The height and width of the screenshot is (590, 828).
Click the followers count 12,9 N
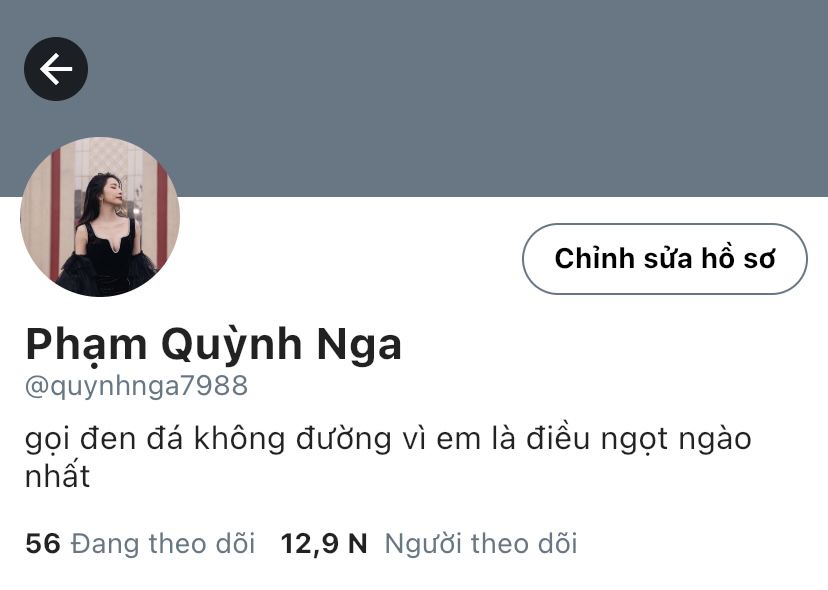pos(324,544)
